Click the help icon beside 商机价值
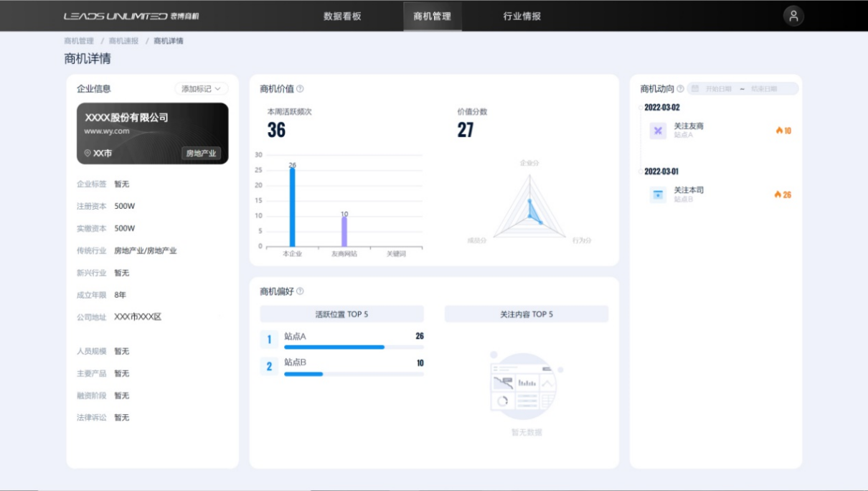Image resolution: width=868 pixels, height=491 pixels. pos(300,89)
